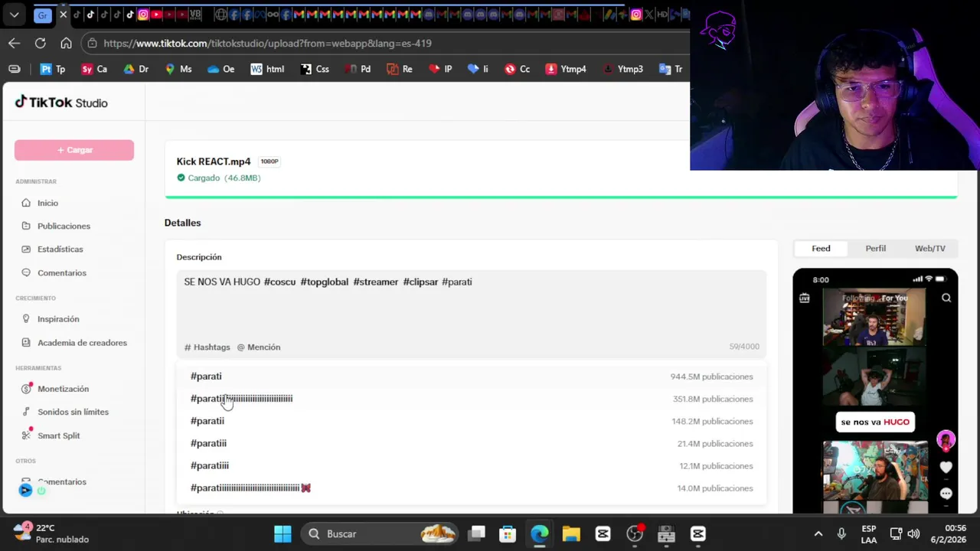Open Publicaciones in the sidebar
980x551 pixels.
tap(64, 226)
